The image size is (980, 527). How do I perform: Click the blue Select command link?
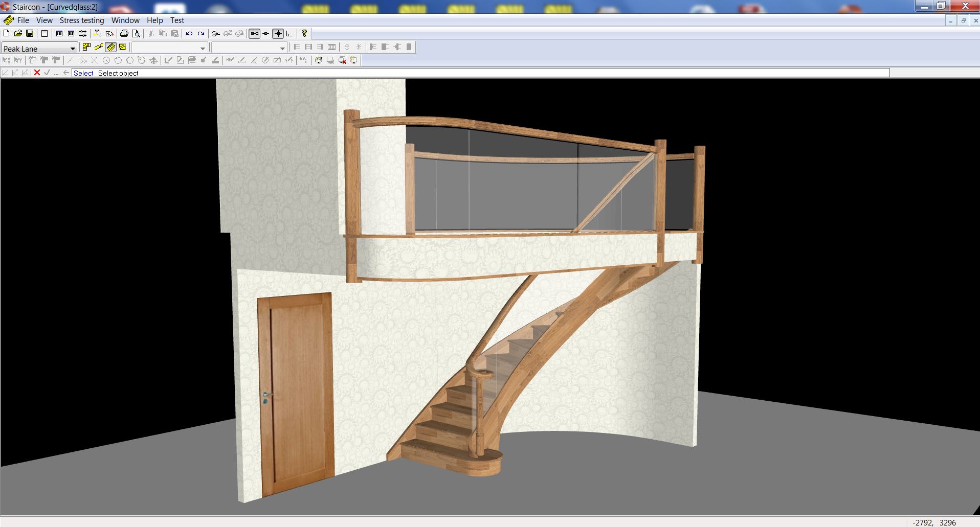click(83, 73)
